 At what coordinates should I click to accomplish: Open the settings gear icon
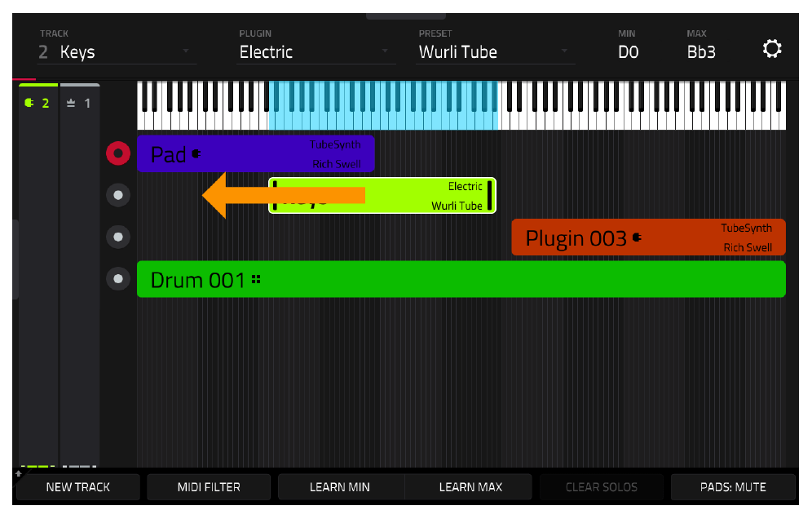[771, 49]
